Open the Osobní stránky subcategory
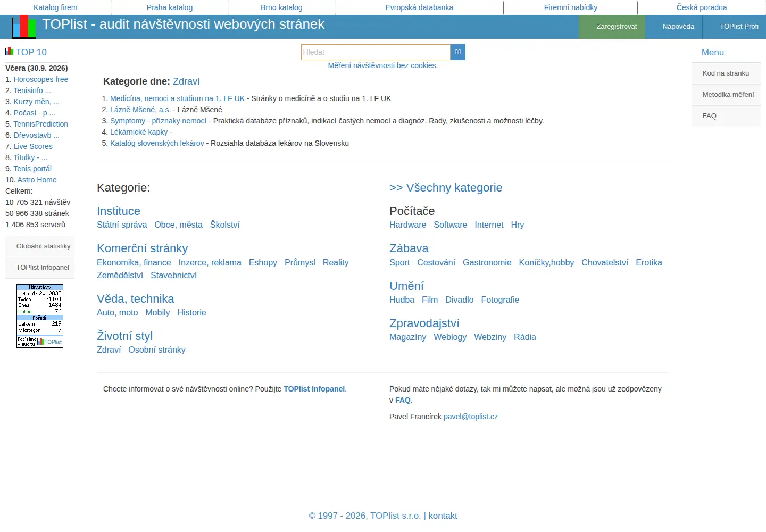 (157, 350)
